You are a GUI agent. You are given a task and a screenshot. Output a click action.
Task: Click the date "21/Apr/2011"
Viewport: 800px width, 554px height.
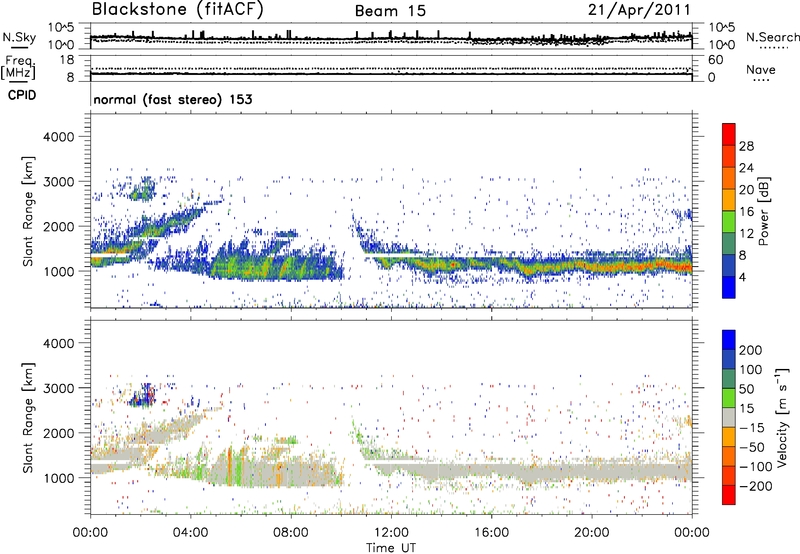[639, 10]
